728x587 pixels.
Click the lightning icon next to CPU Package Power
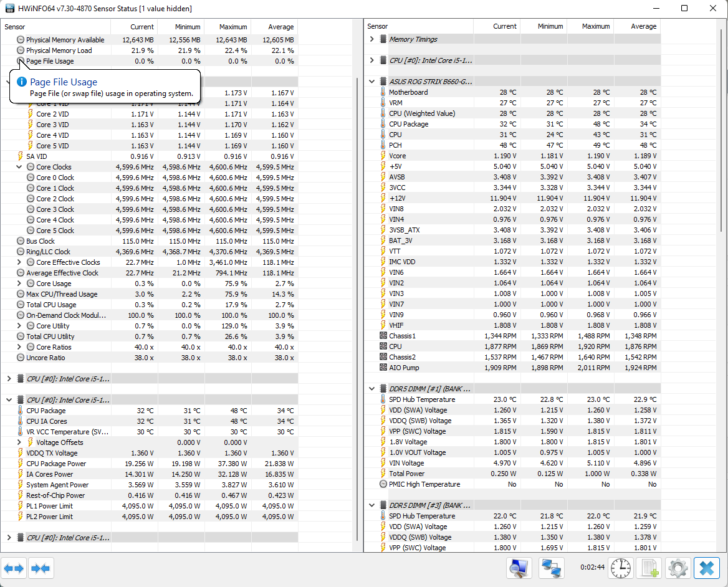click(x=21, y=464)
